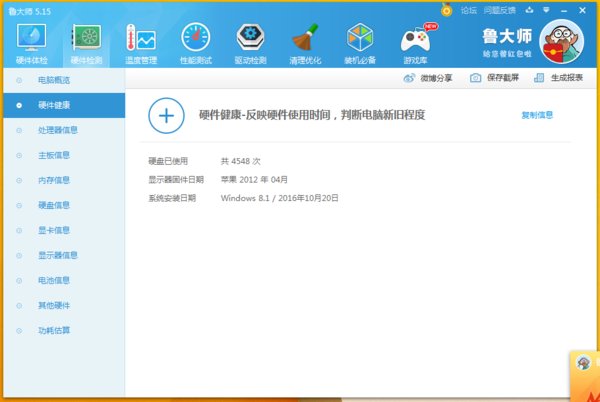Image resolution: width=600 pixels, height=402 pixels.
Task: Select 内存信息 in the sidebar
Action: point(64,180)
